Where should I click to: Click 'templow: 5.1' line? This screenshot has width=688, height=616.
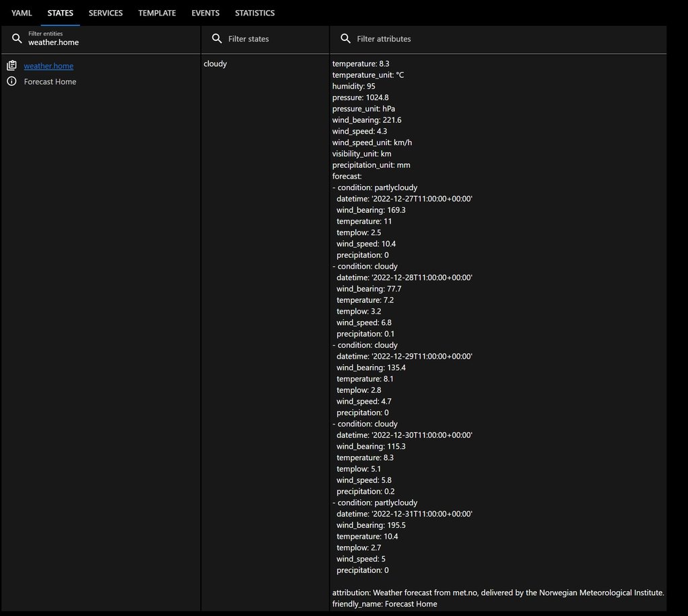(359, 469)
